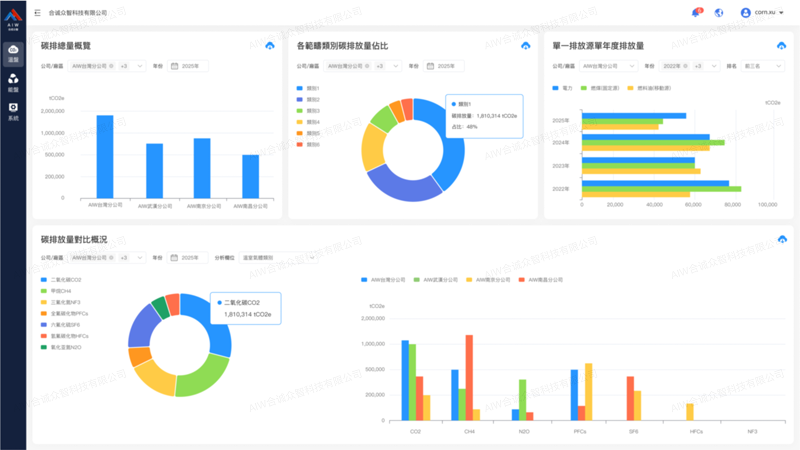Toggle AIW南昌分公司 legend in comparison bar chart

541,280
